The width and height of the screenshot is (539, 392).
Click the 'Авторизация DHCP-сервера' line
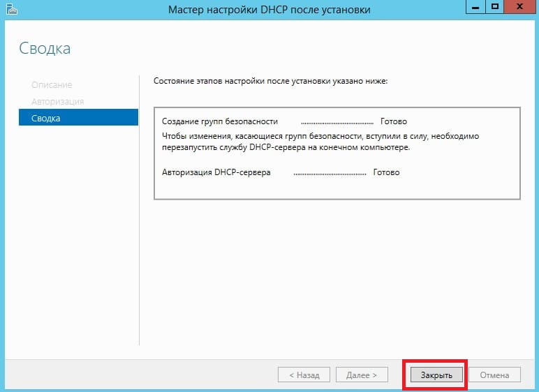coord(216,172)
